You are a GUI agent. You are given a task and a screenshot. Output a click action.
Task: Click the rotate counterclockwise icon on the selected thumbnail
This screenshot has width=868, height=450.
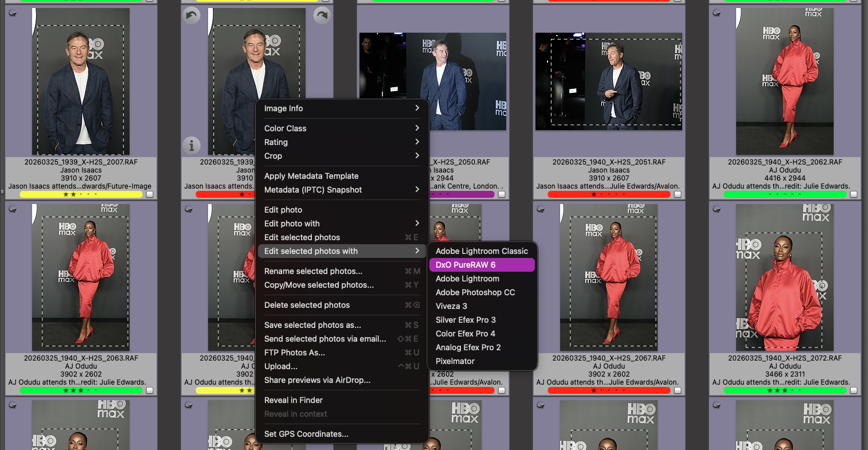click(191, 15)
